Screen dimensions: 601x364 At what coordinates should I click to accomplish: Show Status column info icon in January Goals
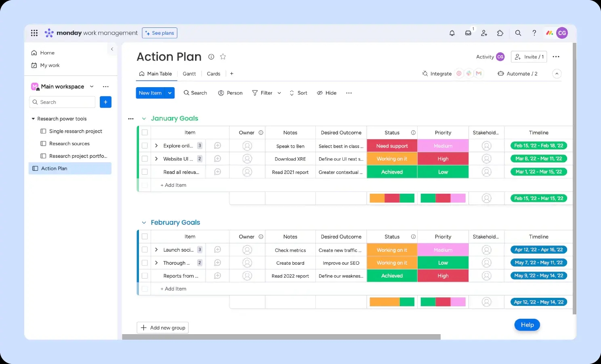(x=413, y=133)
